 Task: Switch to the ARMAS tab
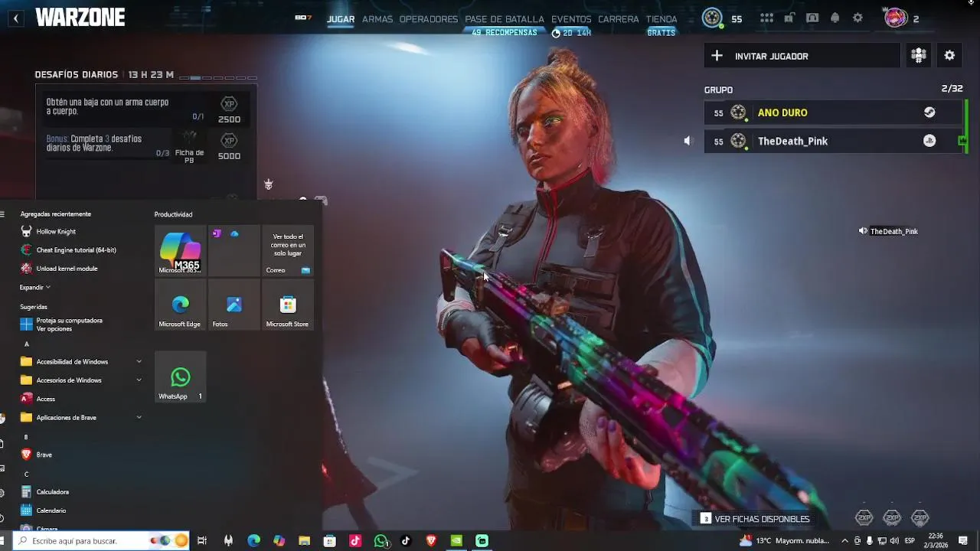pos(377,19)
